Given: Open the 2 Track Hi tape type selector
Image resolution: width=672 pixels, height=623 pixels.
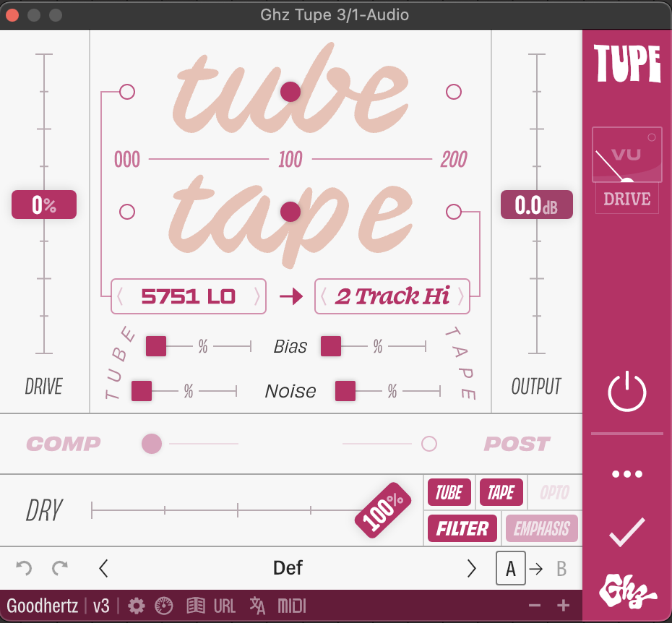Looking at the screenshot, I should pyautogui.click(x=392, y=296).
